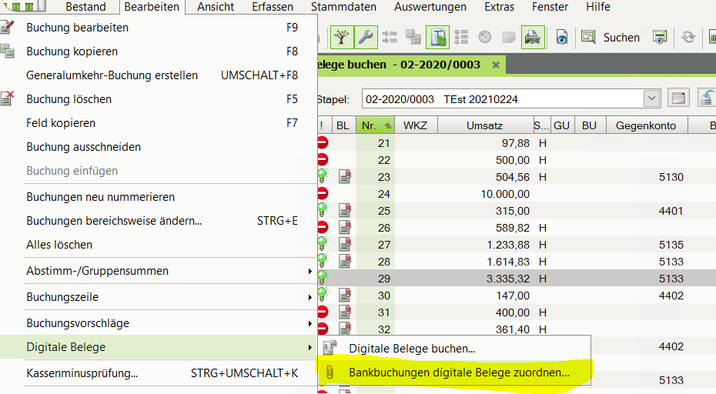The image size is (716, 394).
Task: Open the Stapel dropdown
Action: (x=652, y=99)
